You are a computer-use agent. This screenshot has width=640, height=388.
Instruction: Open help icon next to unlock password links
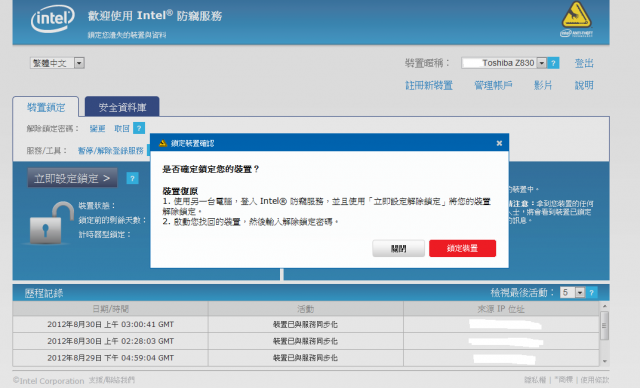coord(139,128)
